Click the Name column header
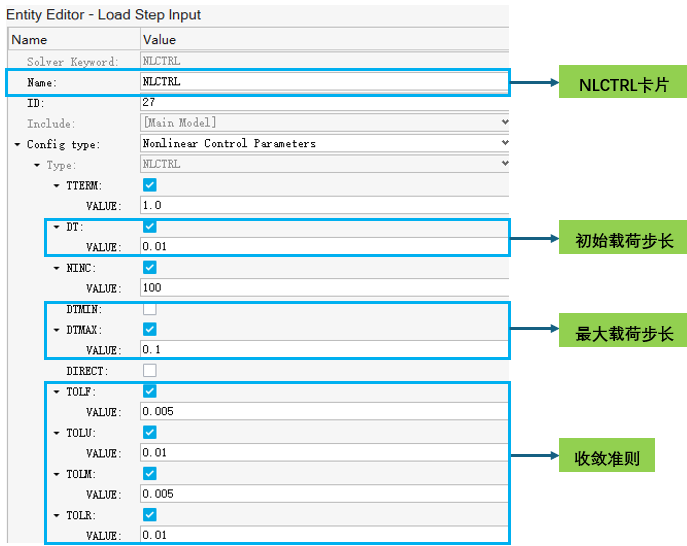The width and height of the screenshot is (687, 546). (74, 39)
